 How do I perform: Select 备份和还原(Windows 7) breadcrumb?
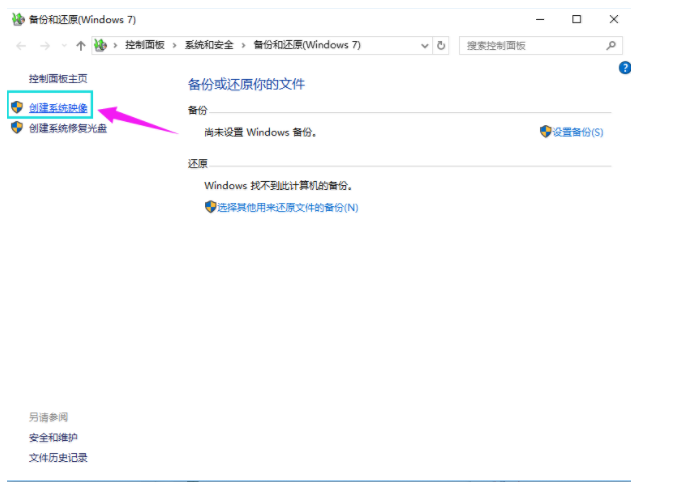307,45
